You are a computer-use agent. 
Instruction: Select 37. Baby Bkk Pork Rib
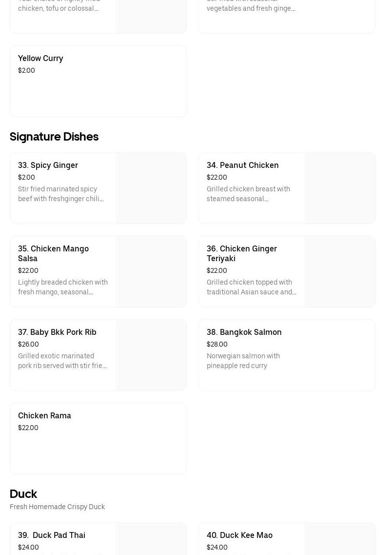[x=57, y=332]
